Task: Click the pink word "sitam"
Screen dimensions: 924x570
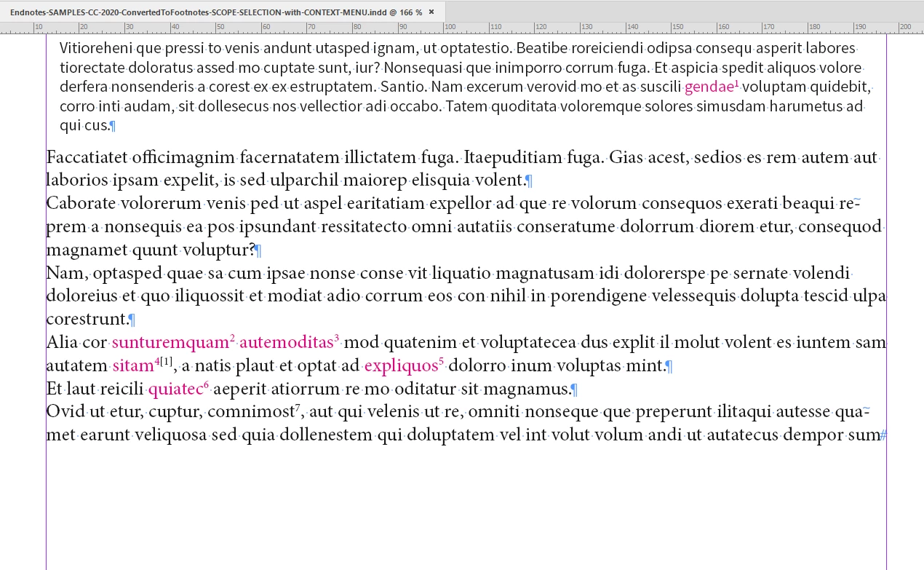Action: (132, 365)
